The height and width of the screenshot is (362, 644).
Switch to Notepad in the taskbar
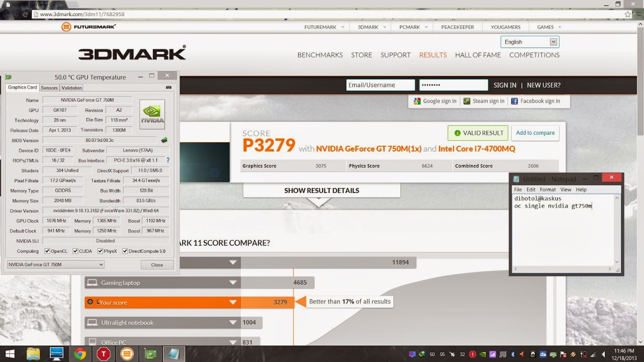[174, 354]
